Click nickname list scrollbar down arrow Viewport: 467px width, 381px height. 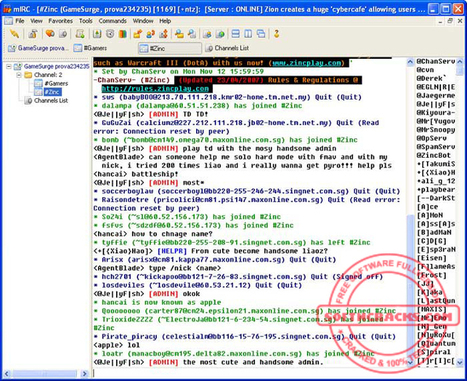460,362
